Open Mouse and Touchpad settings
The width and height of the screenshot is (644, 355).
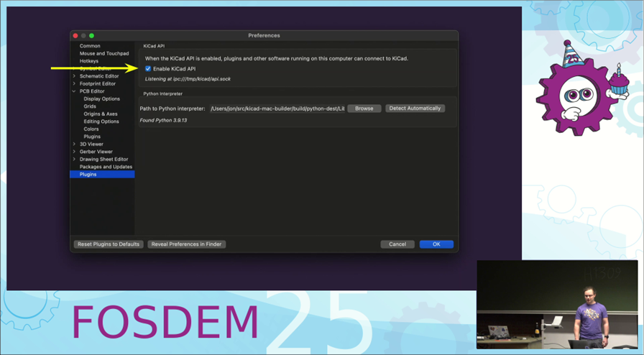[104, 53]
